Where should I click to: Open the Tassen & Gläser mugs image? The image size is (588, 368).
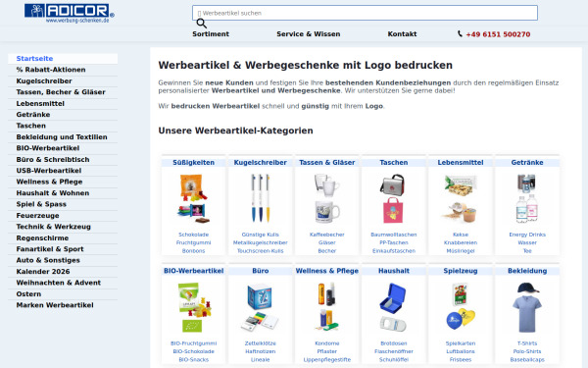(x=327, y=198)
